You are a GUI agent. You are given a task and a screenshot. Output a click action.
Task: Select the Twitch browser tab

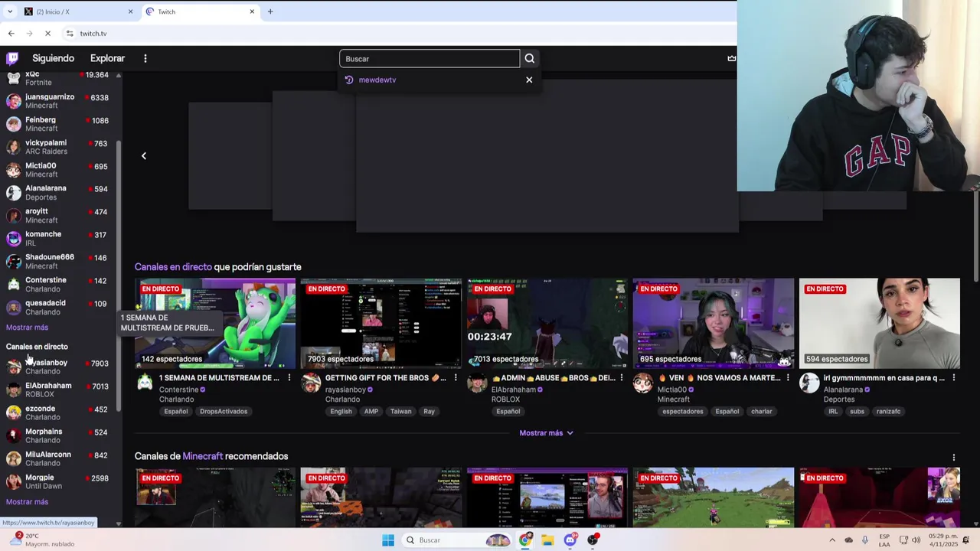click(201, 11)
